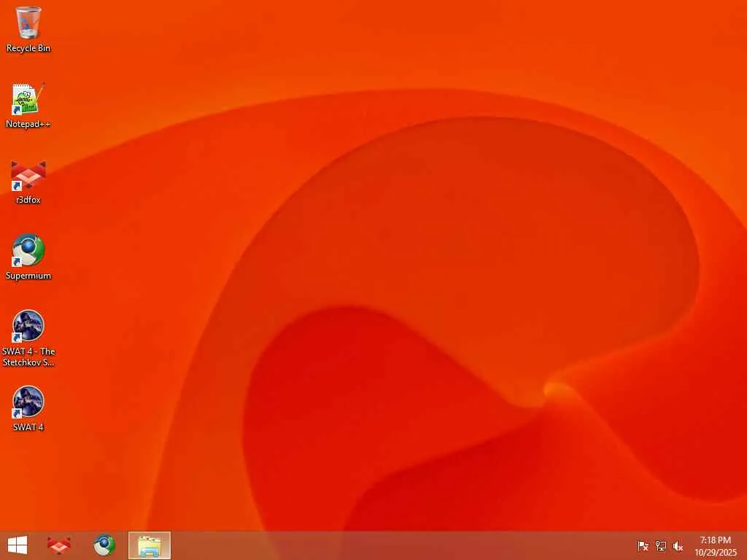This screenshot has height=560, width=747.
Task: Click the 'Notepad++' label text
Action: tap(28, 124)
